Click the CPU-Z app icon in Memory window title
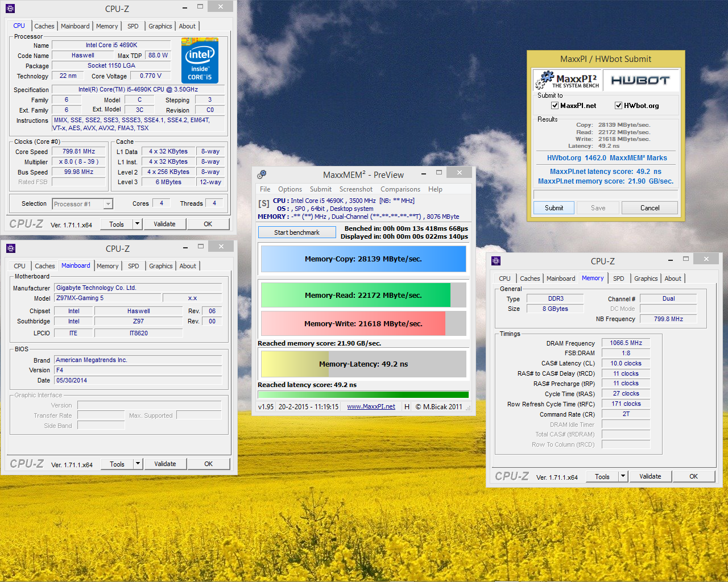 (495, 261)
